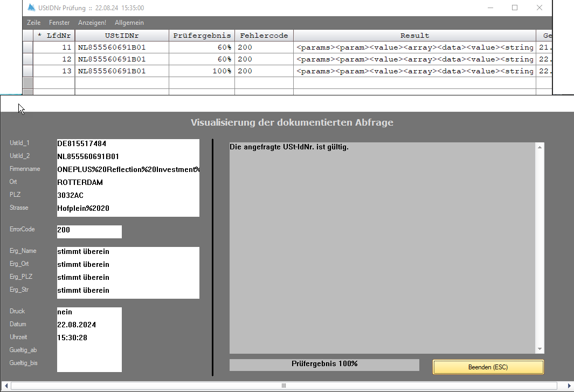Click the Anzeigen! menu item

click(92, 23)
